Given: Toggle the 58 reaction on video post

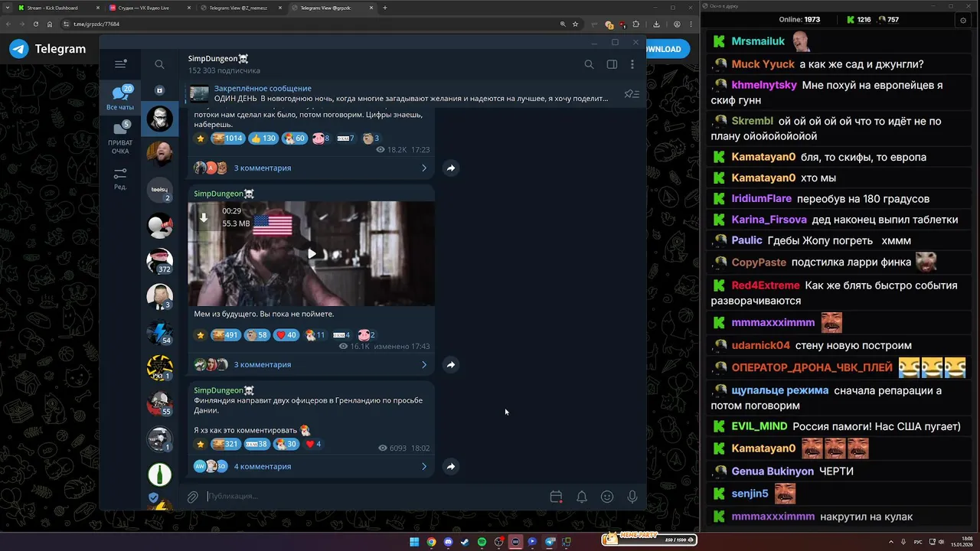Looking at the screenshot, I should coord(257,335).
